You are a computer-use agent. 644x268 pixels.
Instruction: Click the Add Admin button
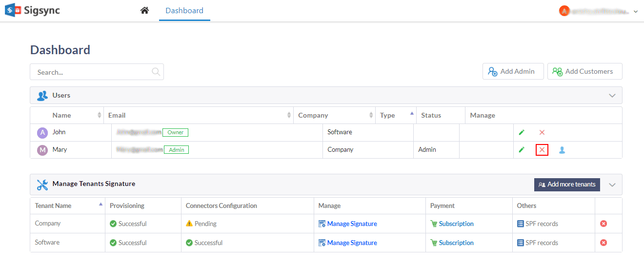point(513,71)
